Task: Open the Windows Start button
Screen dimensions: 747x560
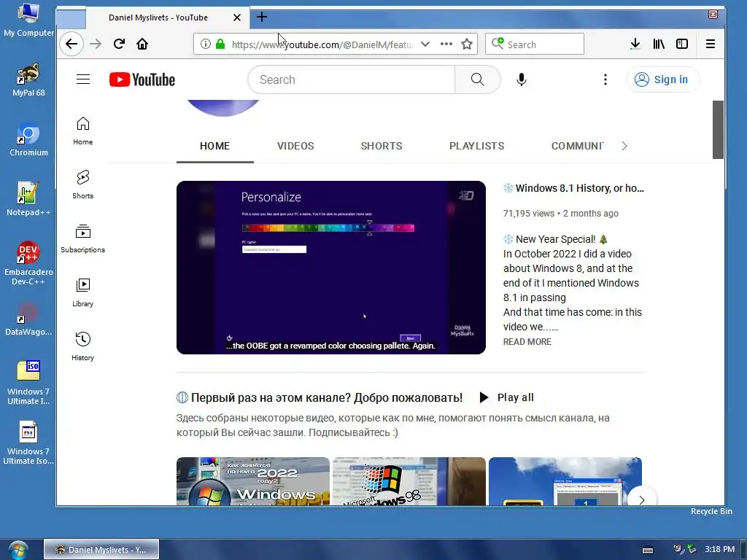Action: [18, 550]
